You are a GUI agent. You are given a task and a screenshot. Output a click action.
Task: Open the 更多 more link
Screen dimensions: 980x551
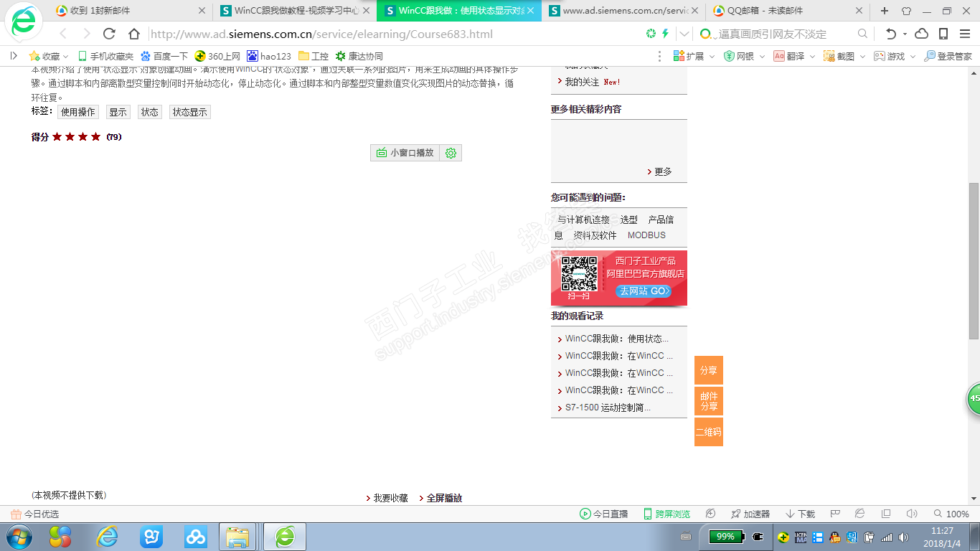663,172
